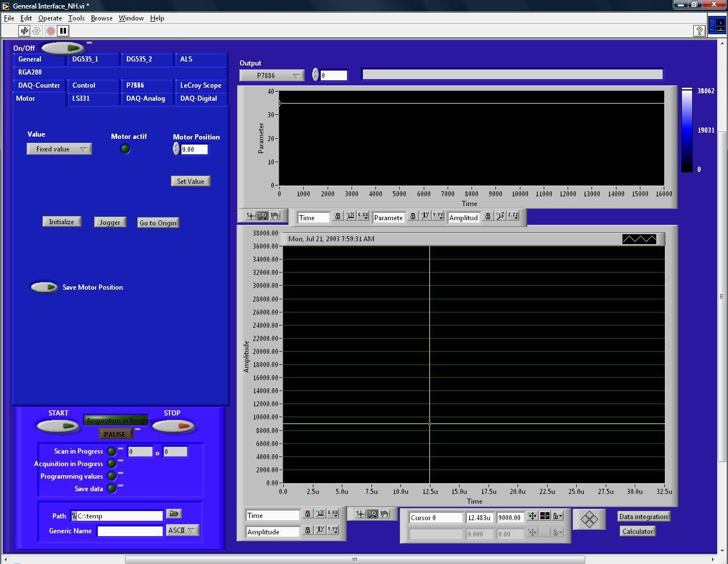
Task: Select the zoom tool on lower graph palette
Action: pyautogui.click(x=373, y=514)
